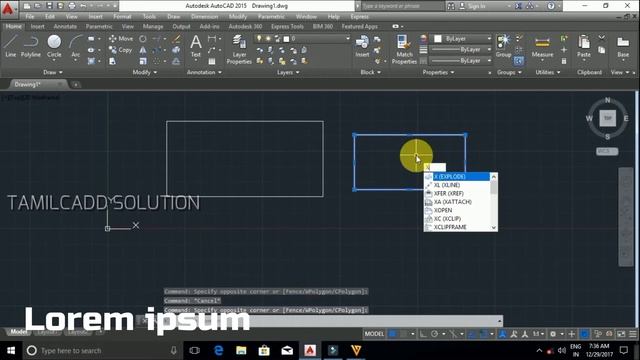Image resolution: width=640 pixels, height=360 pixels.
Task: Click Match Properties tool
Action: [404, 49]
